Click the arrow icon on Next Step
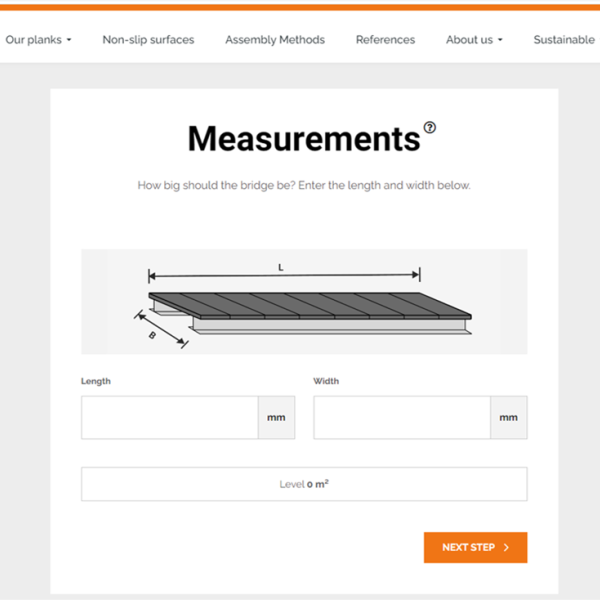 tap(507, 548)
